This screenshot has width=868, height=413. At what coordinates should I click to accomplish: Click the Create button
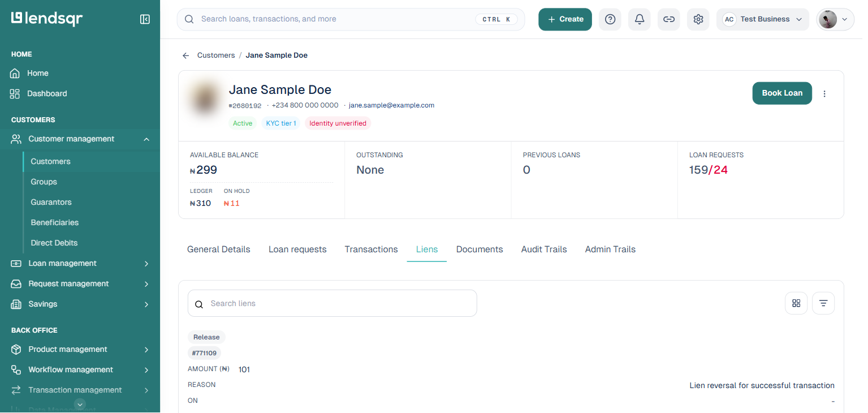pyautogui.click(x=565, y=19)
